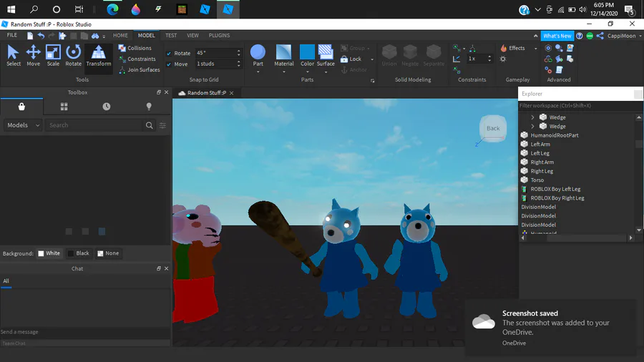Click the Union solid modeling icon

pyautogui.click(x=389, y=55)
